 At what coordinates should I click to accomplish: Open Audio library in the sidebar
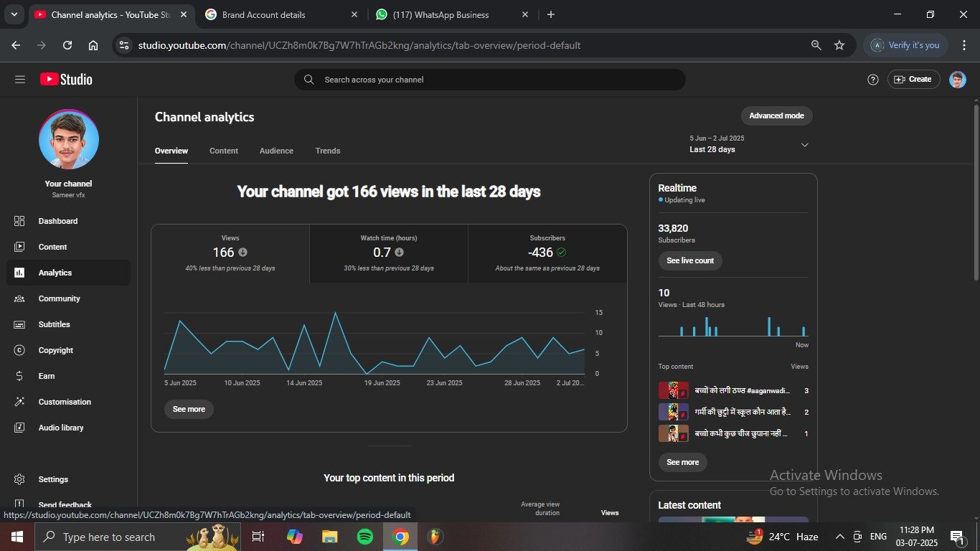pyautogui.click(x=68, y=428)
